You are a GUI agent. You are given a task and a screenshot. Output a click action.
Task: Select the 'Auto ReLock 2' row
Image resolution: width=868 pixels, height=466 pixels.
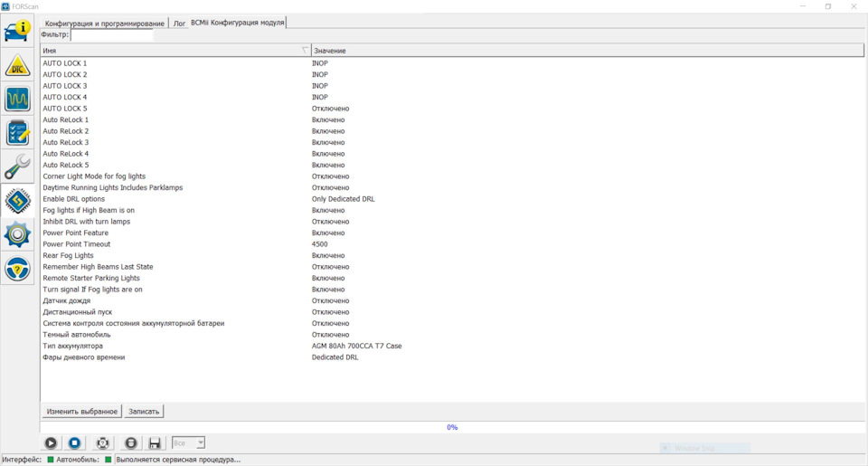click(452, 131)
